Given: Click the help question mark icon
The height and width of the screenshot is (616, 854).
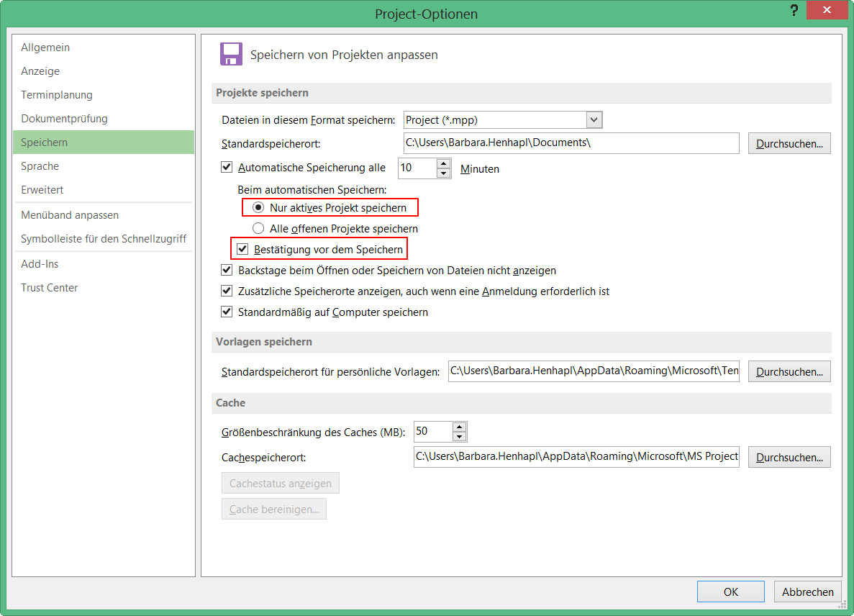Looking at the screenshot, I should pyautogui.click(x=794, y=10).
